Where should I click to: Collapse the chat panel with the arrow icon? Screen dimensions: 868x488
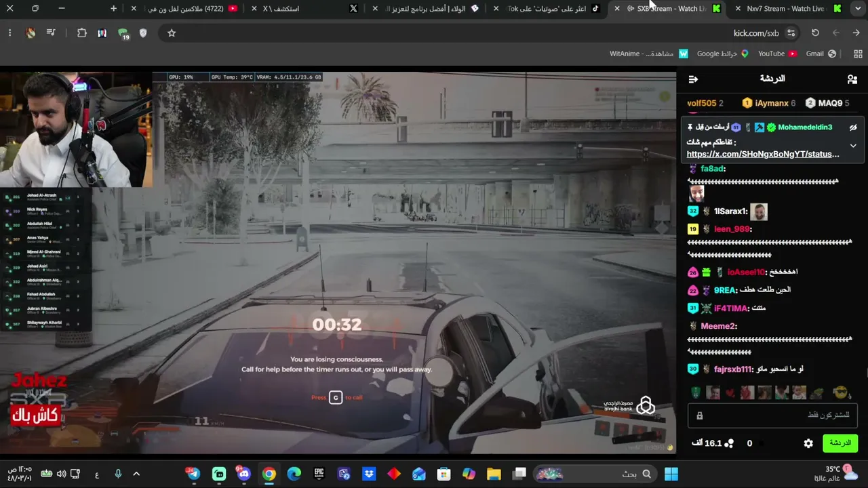(693, 79)
